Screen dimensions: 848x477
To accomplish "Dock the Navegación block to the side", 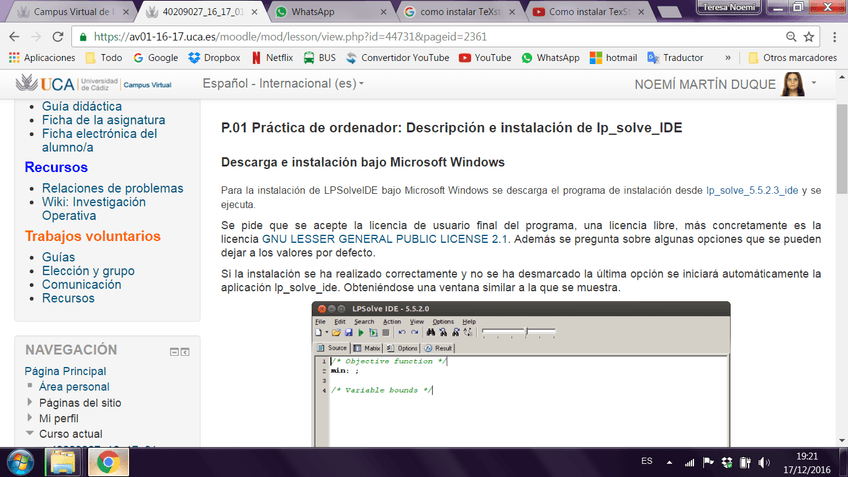I will [186, 351].
